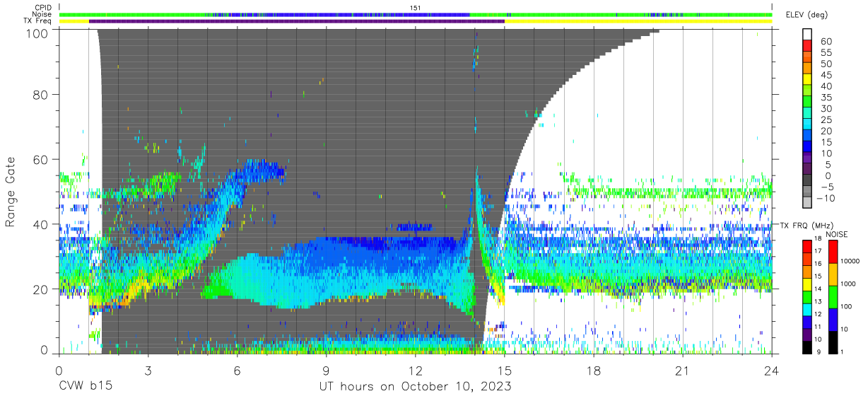This screenshot has height=401, width=868.
Task: Click UT hours axis tick 12
Action: pos(416,371)
